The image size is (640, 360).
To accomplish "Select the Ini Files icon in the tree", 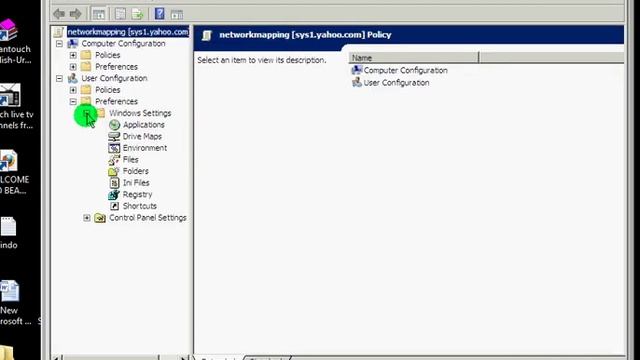I will (114, 183).
